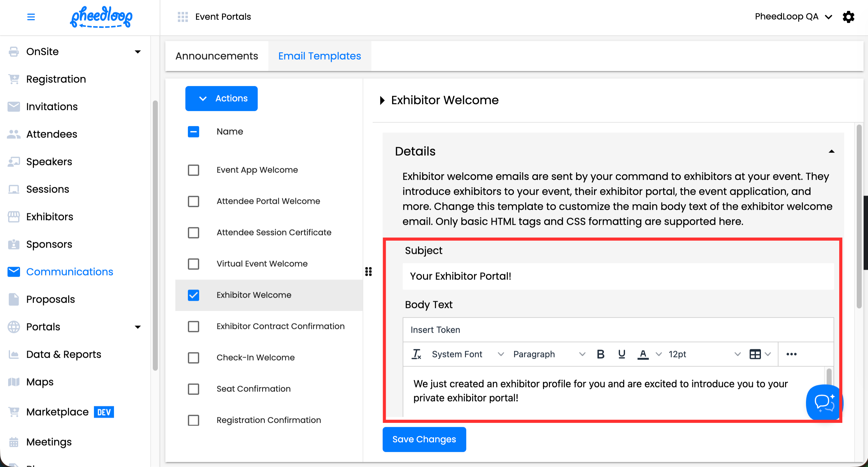Click the clear formatting icon
The height and width of the screenshot is (467, 868).
point(416,354)
